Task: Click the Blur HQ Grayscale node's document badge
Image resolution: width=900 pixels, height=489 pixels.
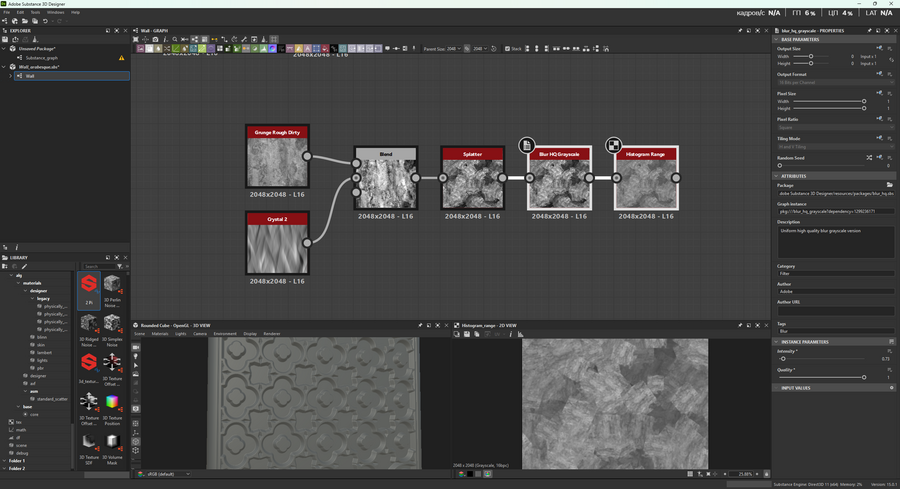Action: click(x=527, y=146)
